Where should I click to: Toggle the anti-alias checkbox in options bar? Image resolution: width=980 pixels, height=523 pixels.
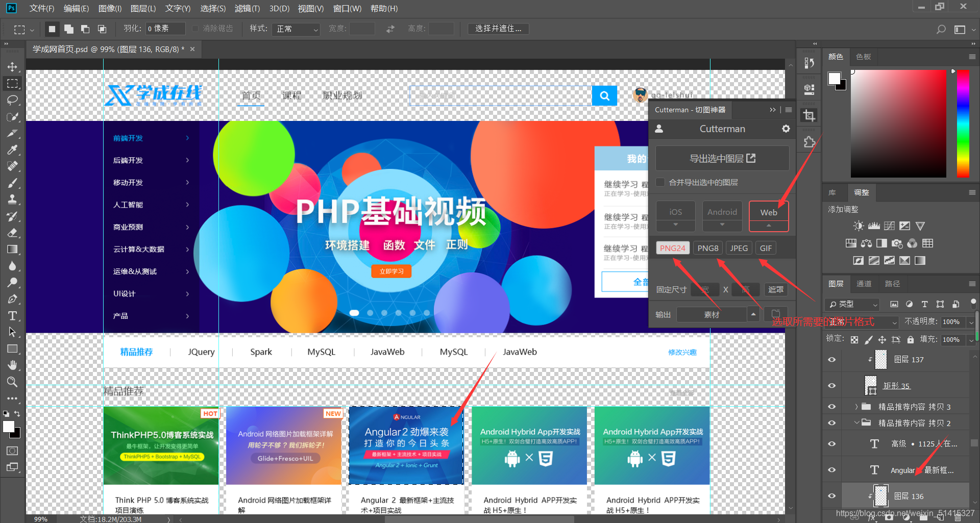(195, 29)
